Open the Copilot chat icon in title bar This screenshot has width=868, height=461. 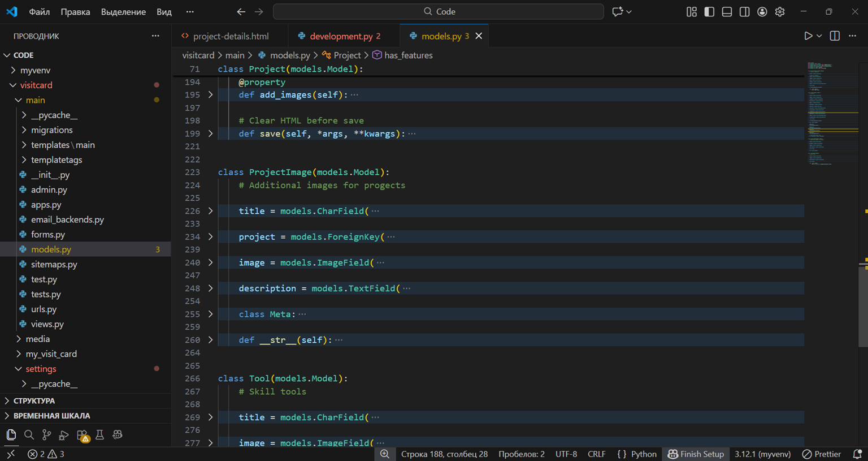tap(617, 11)
